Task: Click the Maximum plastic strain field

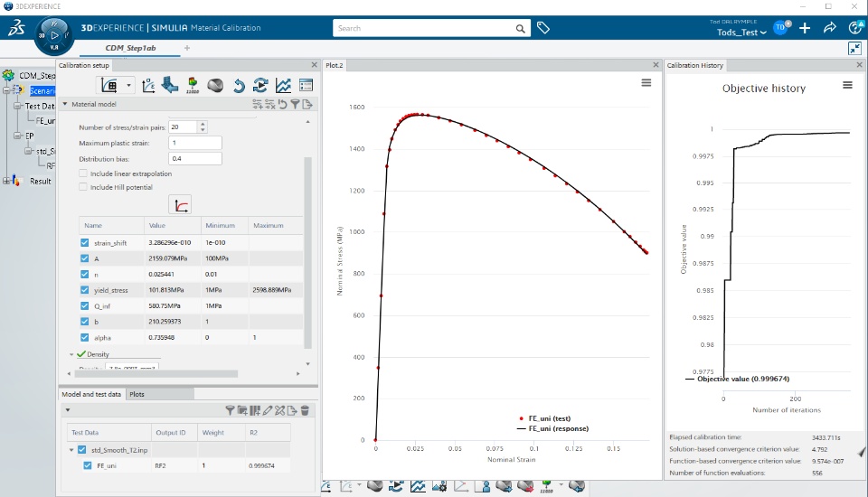Action: point(195,143)
